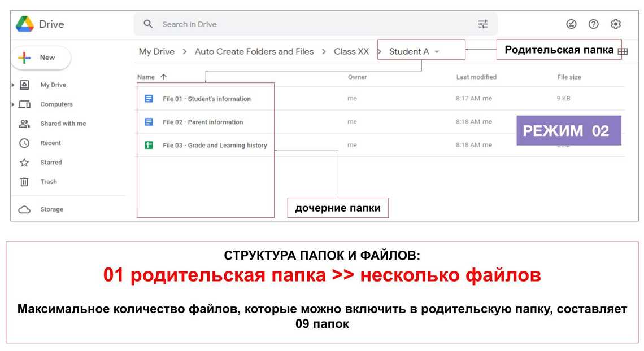This screenshot has height=351, width=644.
Task: Click the search magnifier icon
Action: click(x=148, y=24)
